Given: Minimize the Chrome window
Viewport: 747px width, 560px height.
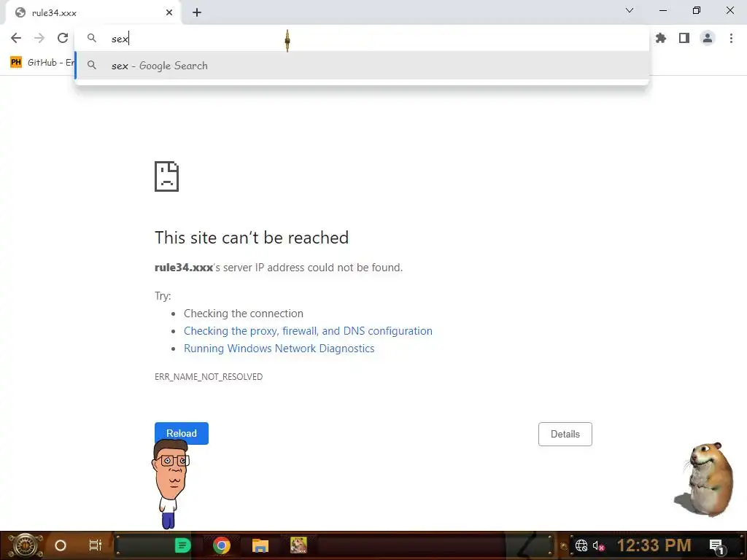Looking at the screenshot, I should click(x=662, y=10).
